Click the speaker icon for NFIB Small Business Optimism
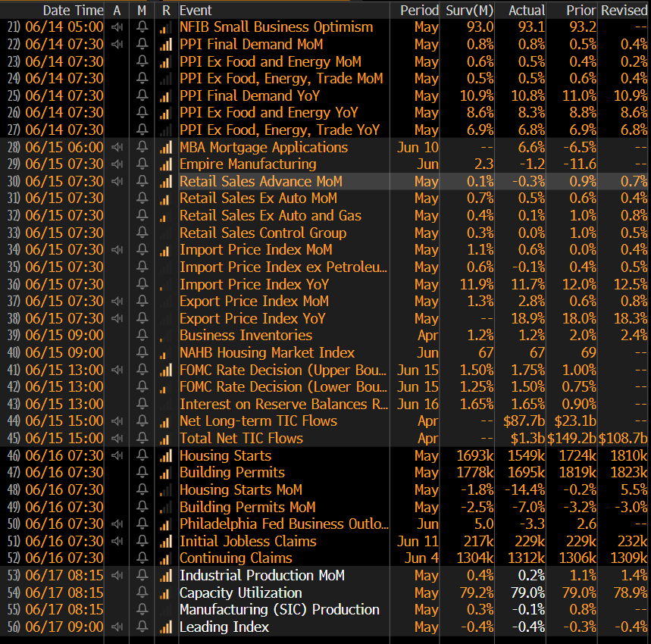Viewport: 651px width, 644px height. coord(117,27)
